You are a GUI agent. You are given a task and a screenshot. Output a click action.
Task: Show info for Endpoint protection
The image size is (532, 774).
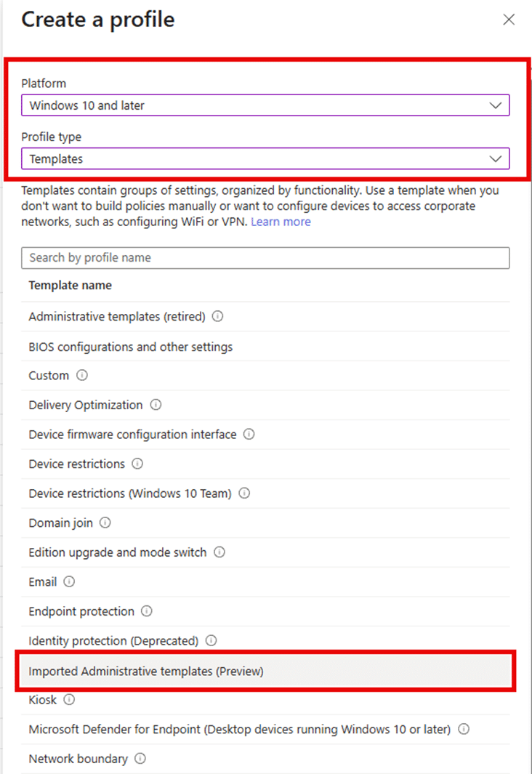pos(147,611)
